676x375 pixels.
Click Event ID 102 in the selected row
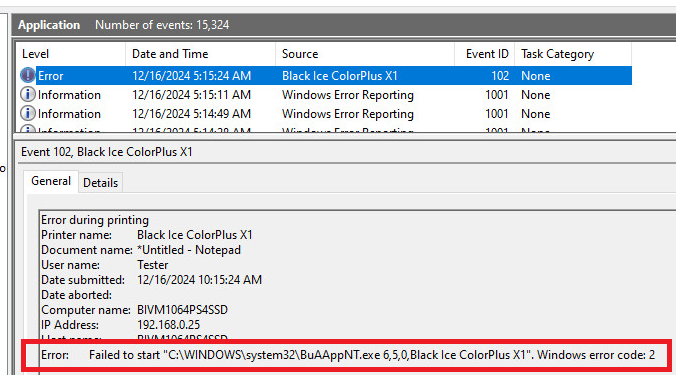(500, 76)
